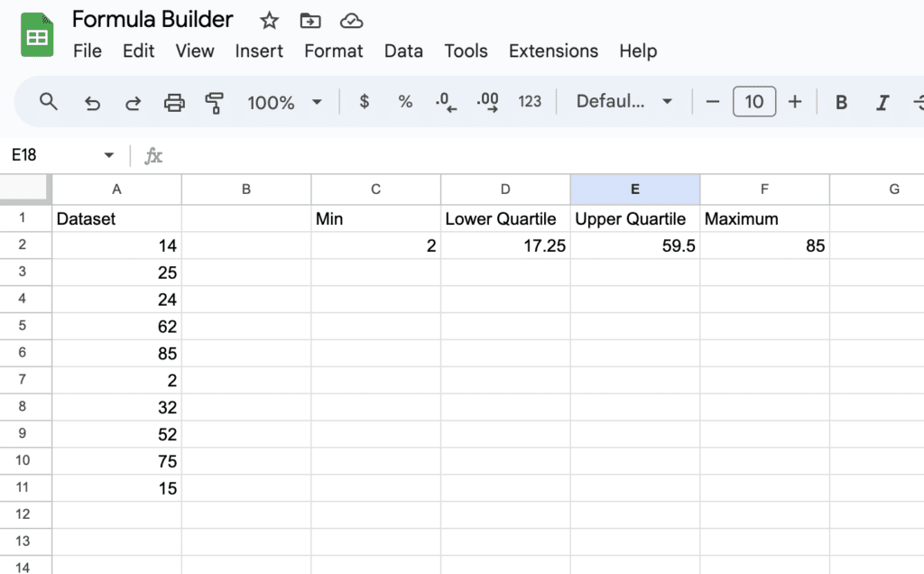Undo the last action
Screen dimensions: 924x574
point(92,103)
